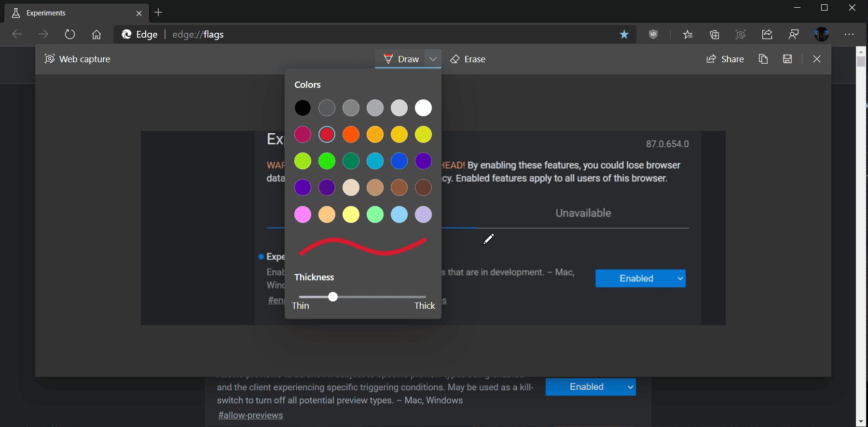The height and width of the screenshot is (427, 868).
Task: Select the Erase tool
Action: tap(468, 59)
